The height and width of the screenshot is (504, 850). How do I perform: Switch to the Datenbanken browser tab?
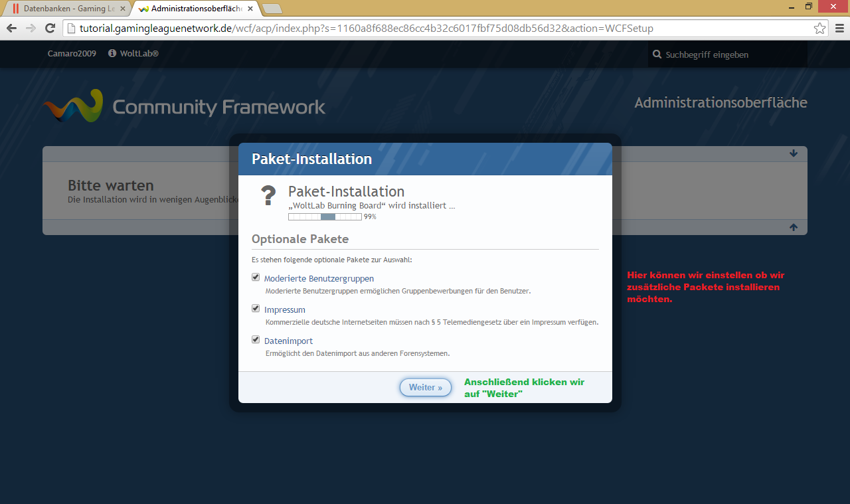coord(66,9)
